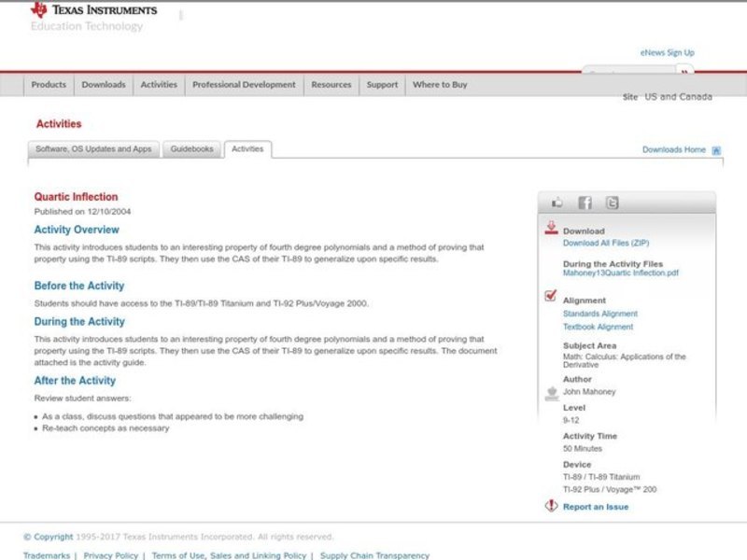Click the eNews Sign Up link
Viewport: 747px width, 560px height.
point(667,53)
